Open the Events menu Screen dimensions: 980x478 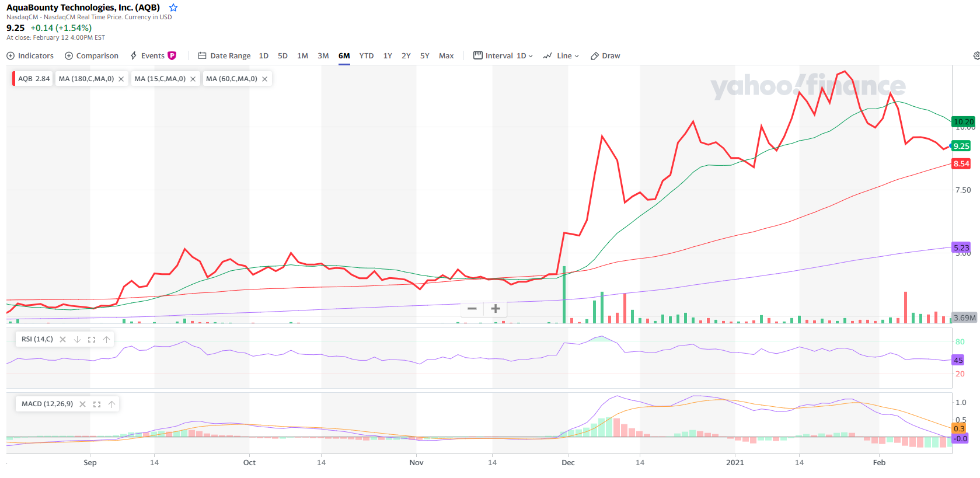click(x=148, y=55)
